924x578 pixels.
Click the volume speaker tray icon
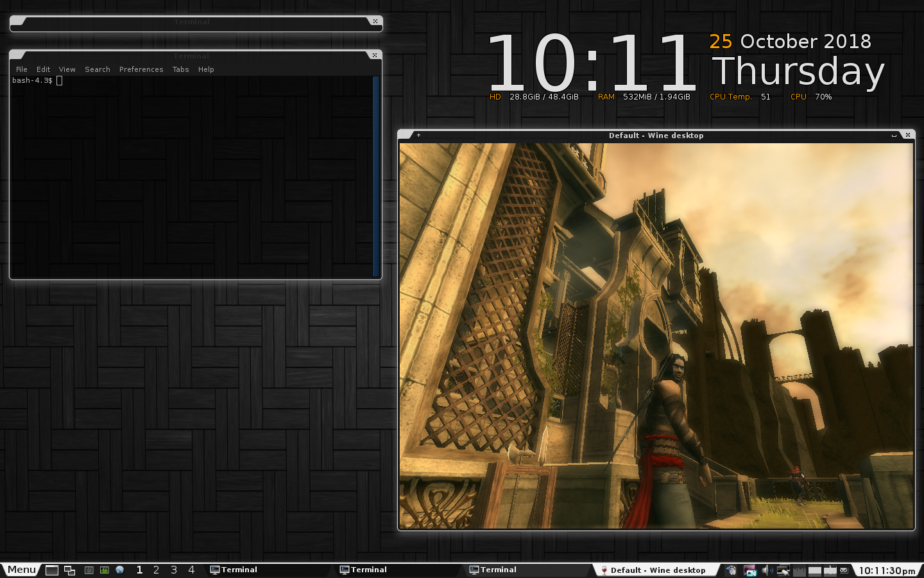coord(767,570)
